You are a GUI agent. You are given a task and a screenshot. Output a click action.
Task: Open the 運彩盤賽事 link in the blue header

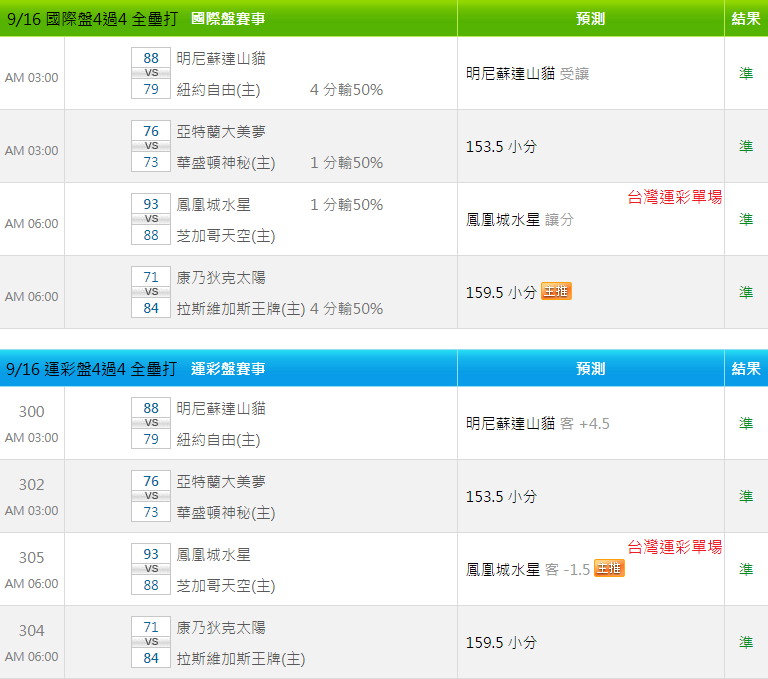pos(228,368)
